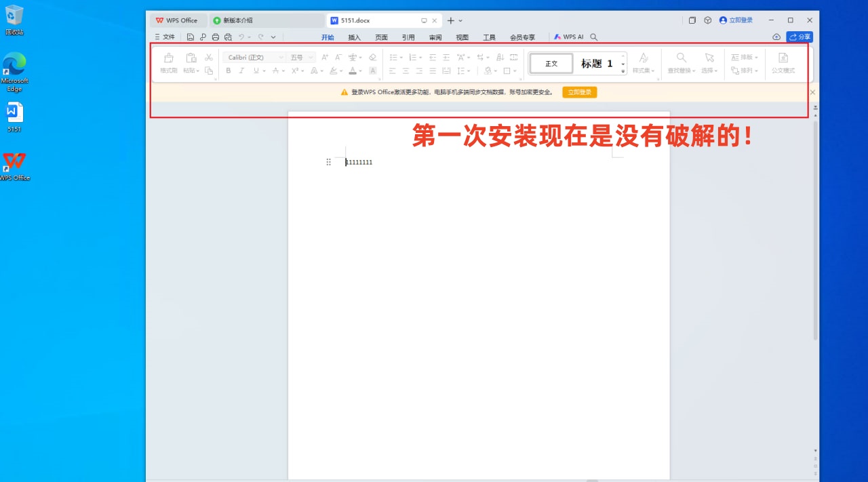Select the 标题 1 heading style
The image size is (868, 482).
tap(597, 64)
